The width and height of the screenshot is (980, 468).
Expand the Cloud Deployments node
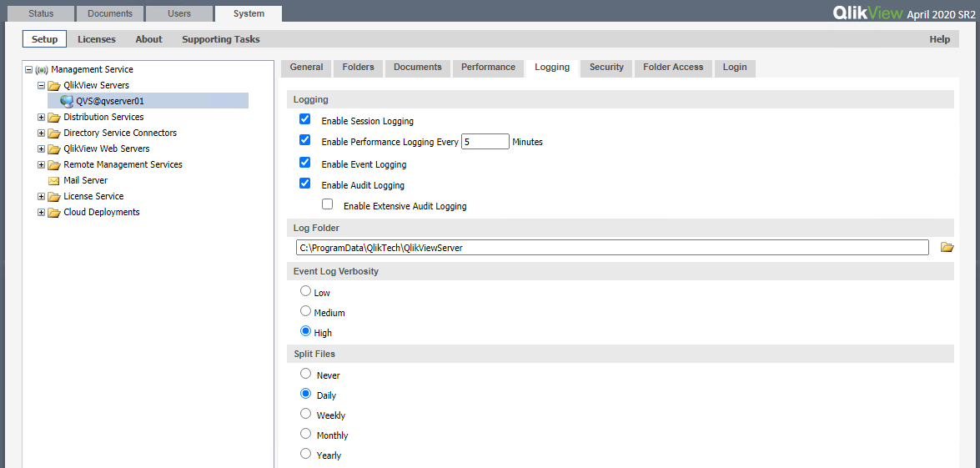click(41, 213)
